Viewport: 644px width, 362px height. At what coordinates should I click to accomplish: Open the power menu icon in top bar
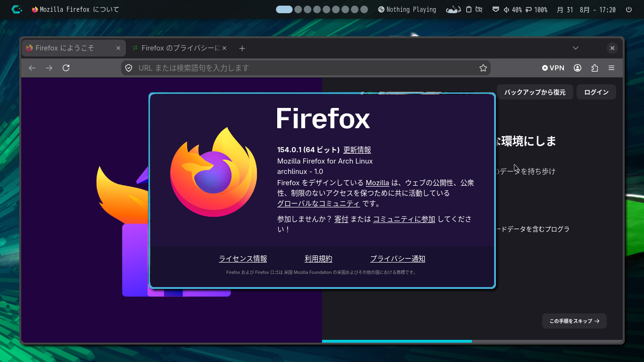(x=628, y=9)
